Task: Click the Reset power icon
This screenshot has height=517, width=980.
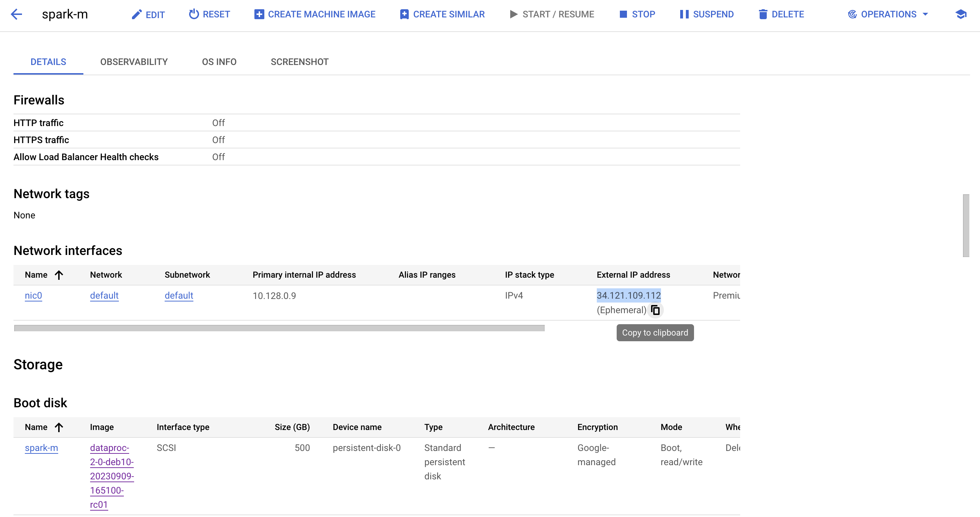Action: click(x=194, y=14)
